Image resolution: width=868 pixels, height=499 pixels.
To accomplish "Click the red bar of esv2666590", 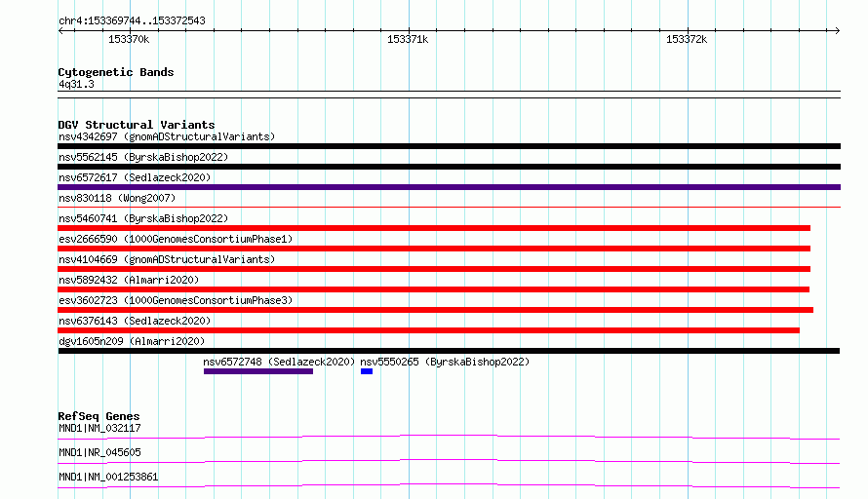I will [x=434, y=249].
